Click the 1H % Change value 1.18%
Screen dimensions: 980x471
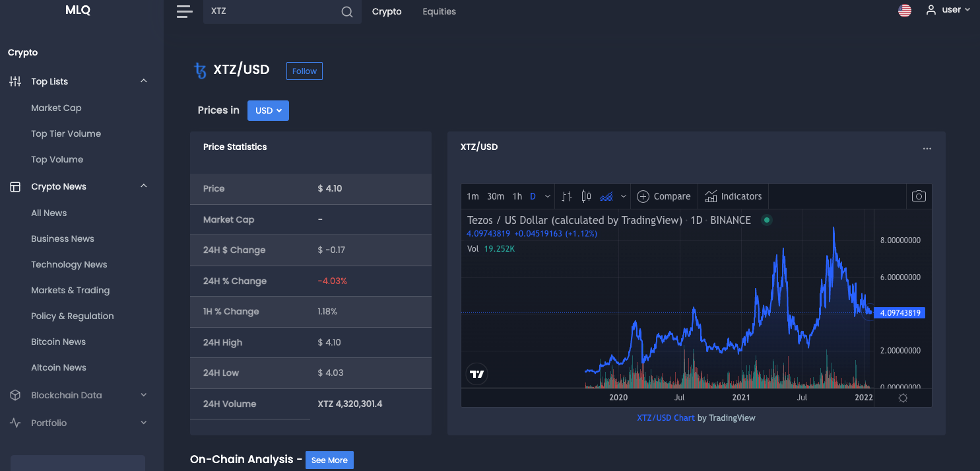point(327,312)
